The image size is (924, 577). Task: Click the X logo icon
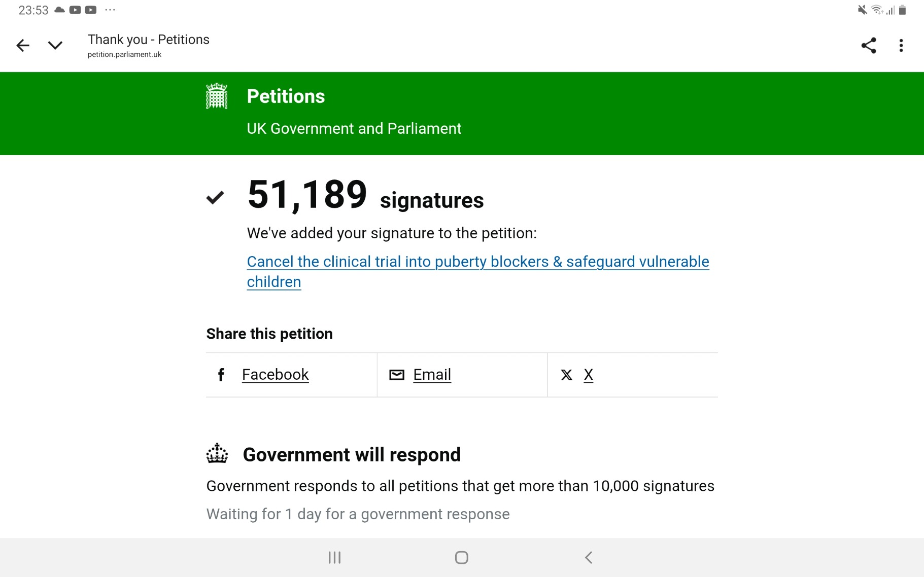click(x=566, y=375)
